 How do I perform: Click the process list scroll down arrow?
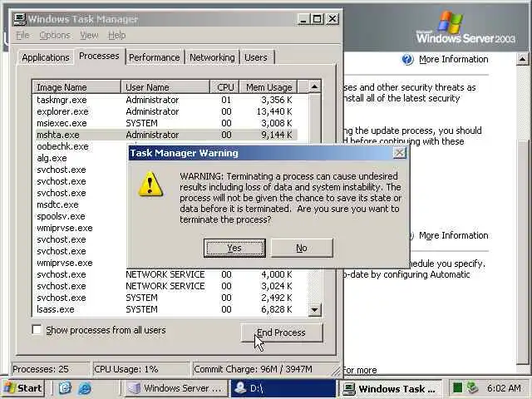click(x=315, y=310)
